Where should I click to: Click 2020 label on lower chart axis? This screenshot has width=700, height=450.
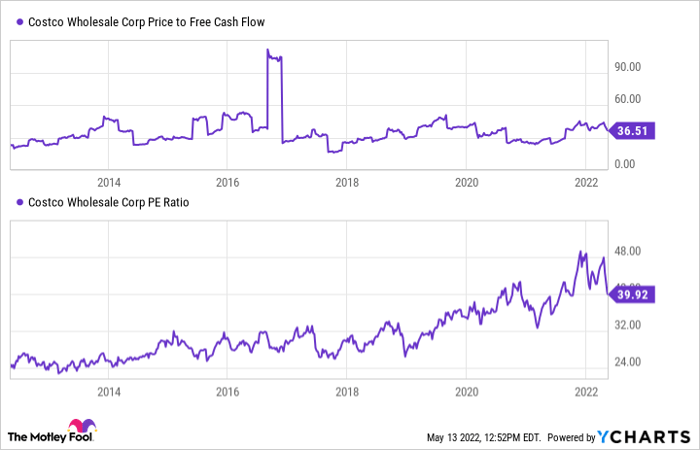click(x=466, y=391)
